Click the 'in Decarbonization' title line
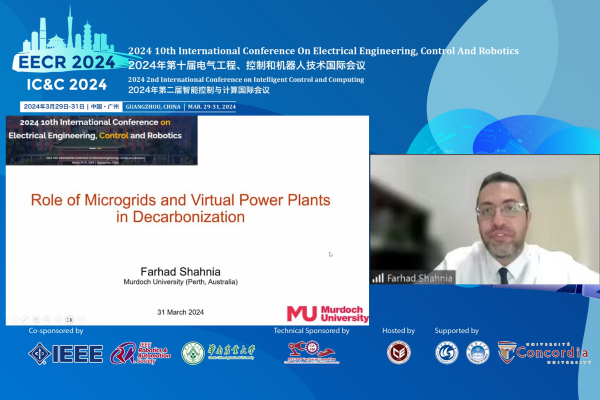Image resolution: width=600 pixels, height=400 pixels. tap(181, 217)
